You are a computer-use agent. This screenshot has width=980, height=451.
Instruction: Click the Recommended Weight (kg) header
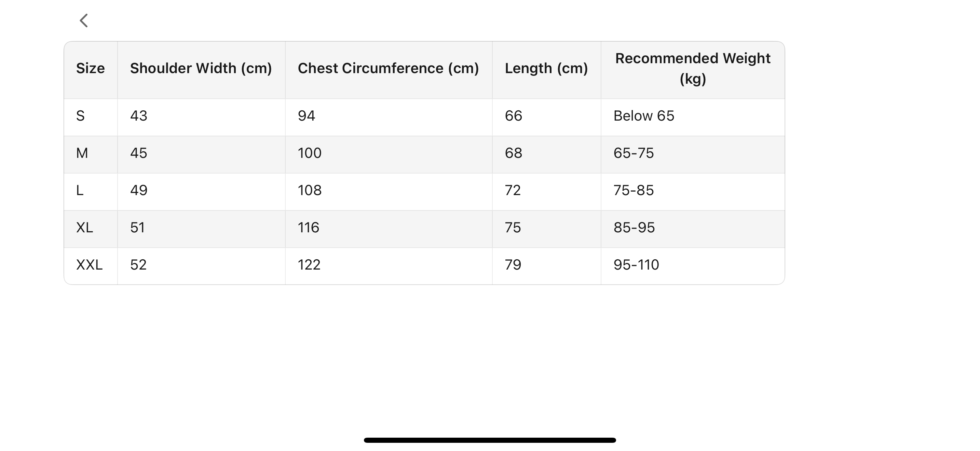click(692, 68)
